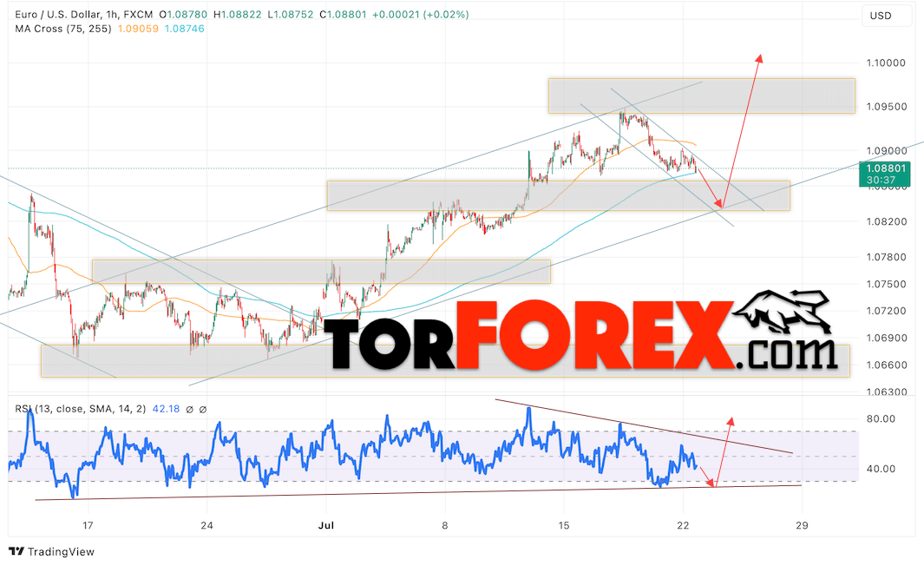Image resolution: width=924 pixels, height=566 pixels.
Task: Click the date label 24 on time axis
Action: (x=206, y=525)
